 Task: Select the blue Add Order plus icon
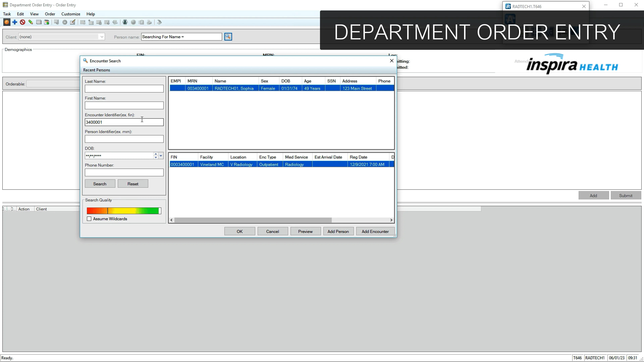[x=14, y=22]
